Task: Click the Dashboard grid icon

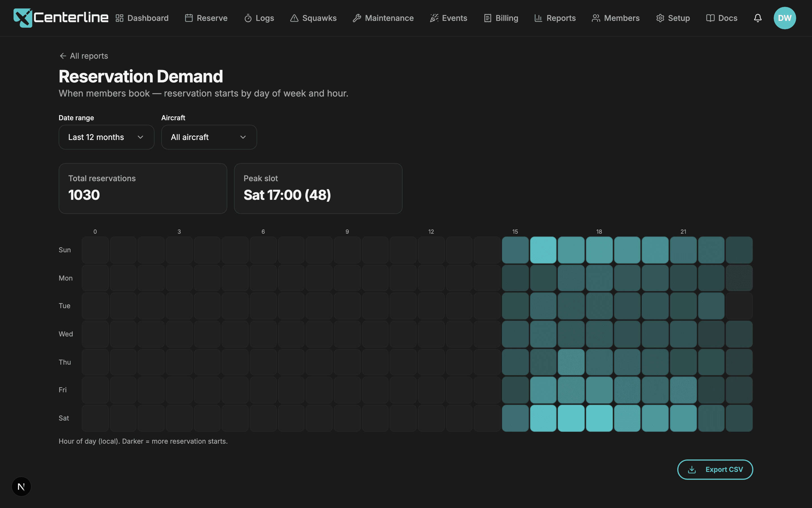Action: point(120,18)
